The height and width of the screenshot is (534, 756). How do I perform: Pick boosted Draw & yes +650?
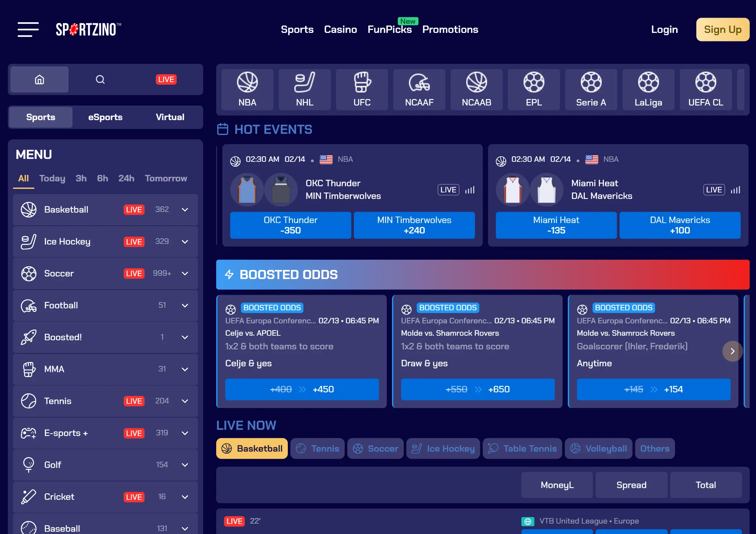tap(478, 389)
